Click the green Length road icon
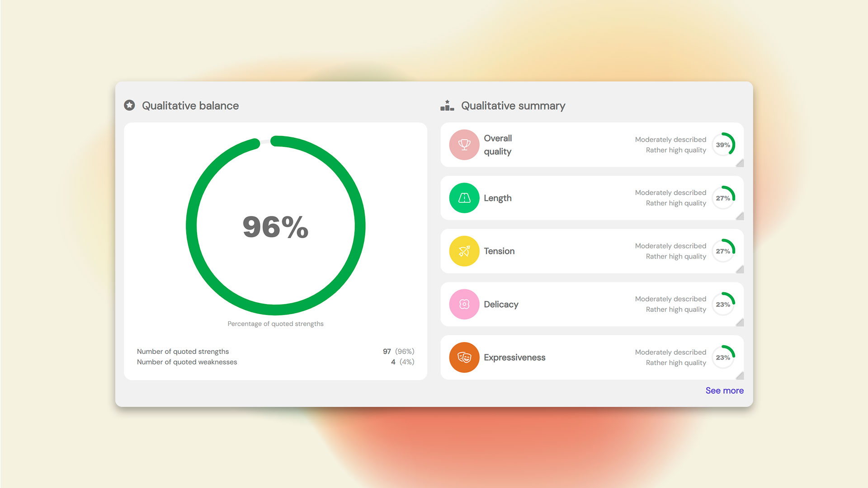The height and width of the screenshot is (488, 868). pyautogui.click(x=464, y=198)
